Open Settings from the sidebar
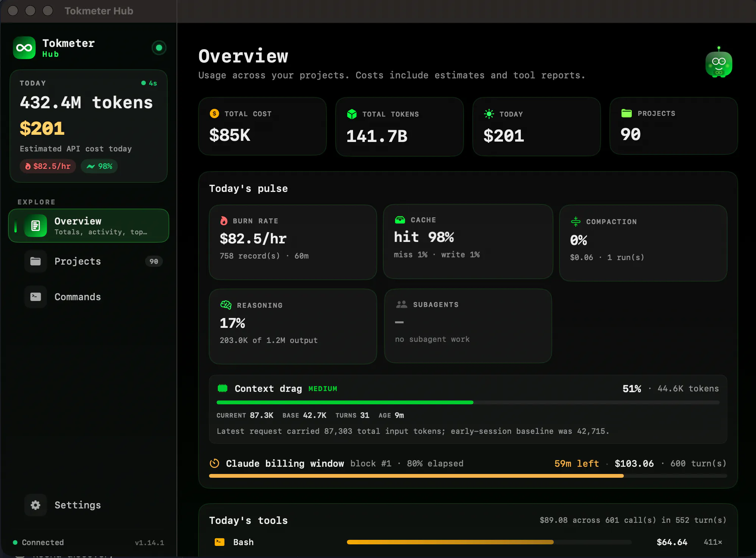This screenshot has width=756, height=558. [89, 505]
